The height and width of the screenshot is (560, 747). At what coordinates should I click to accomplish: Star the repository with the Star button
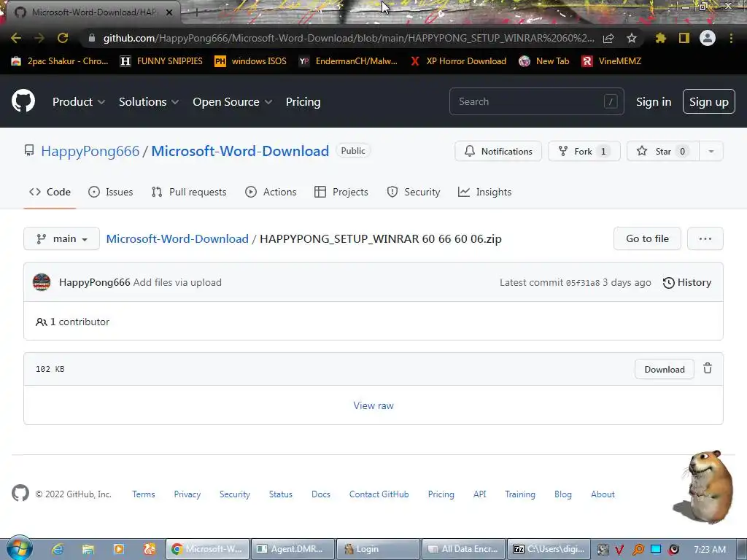[x=663, y=152]
